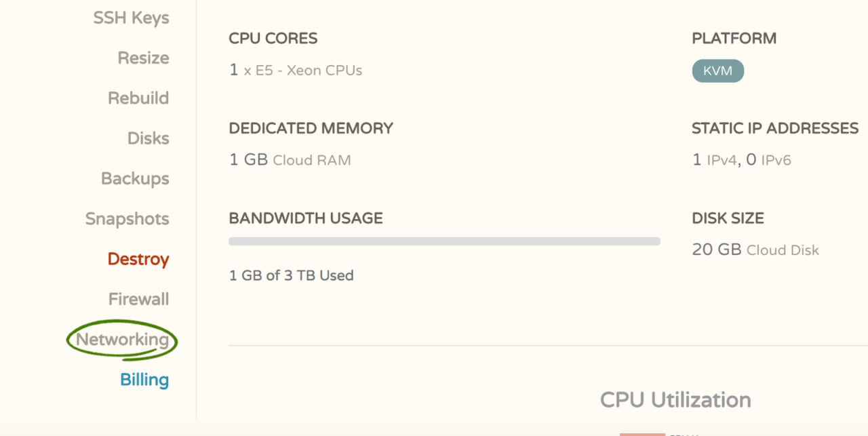Click the Bandwidth Usage heading
Screen dimensions: 868x436
pyautogui.click(x=306, y=218)
